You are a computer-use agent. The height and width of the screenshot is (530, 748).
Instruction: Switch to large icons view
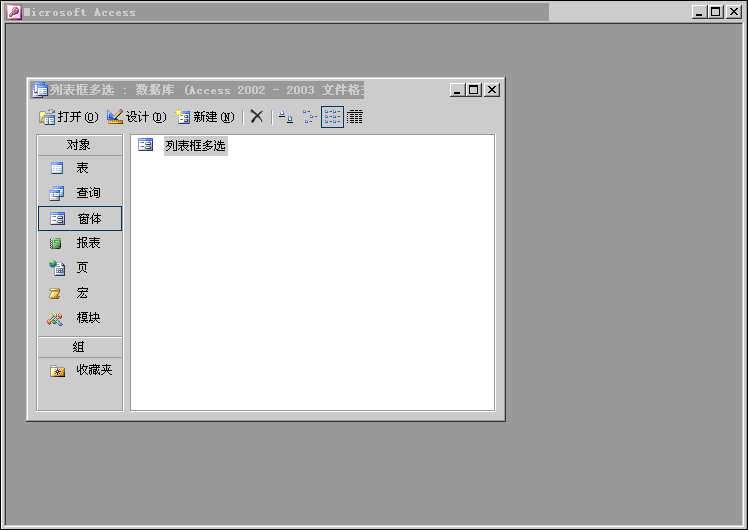tap(286, 117)
